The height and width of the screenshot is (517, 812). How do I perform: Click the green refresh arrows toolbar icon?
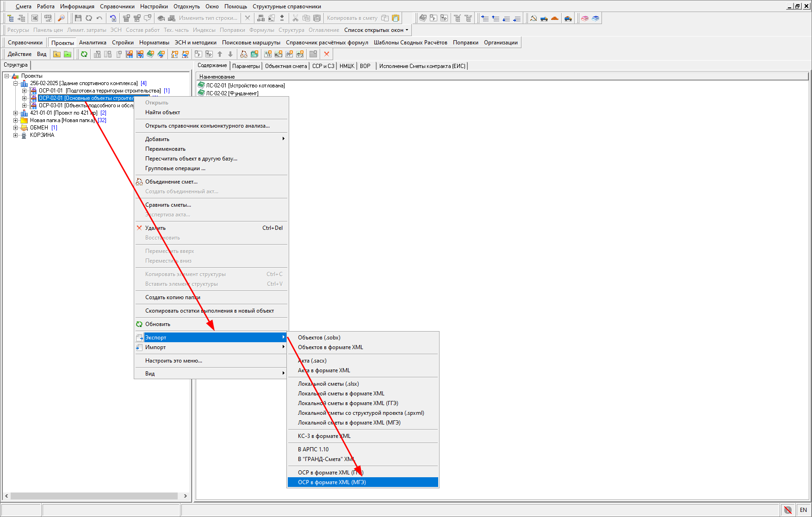click(x=84, y=54)
